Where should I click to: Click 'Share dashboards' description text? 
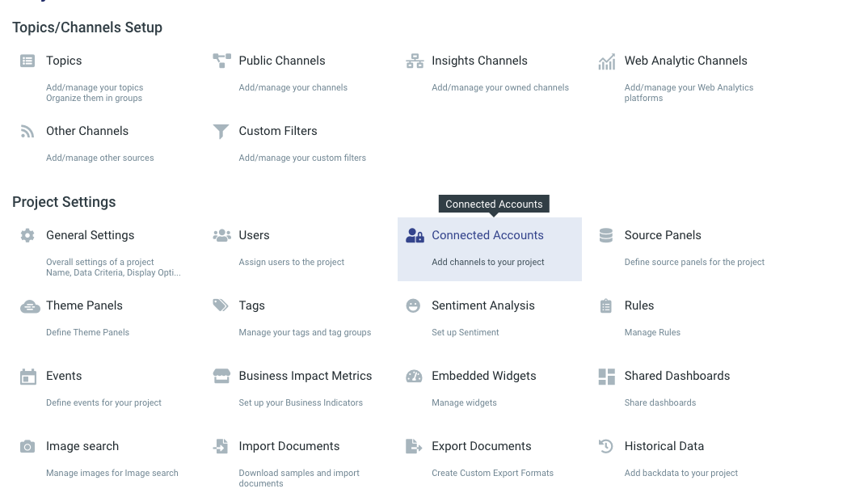(659, 403)
